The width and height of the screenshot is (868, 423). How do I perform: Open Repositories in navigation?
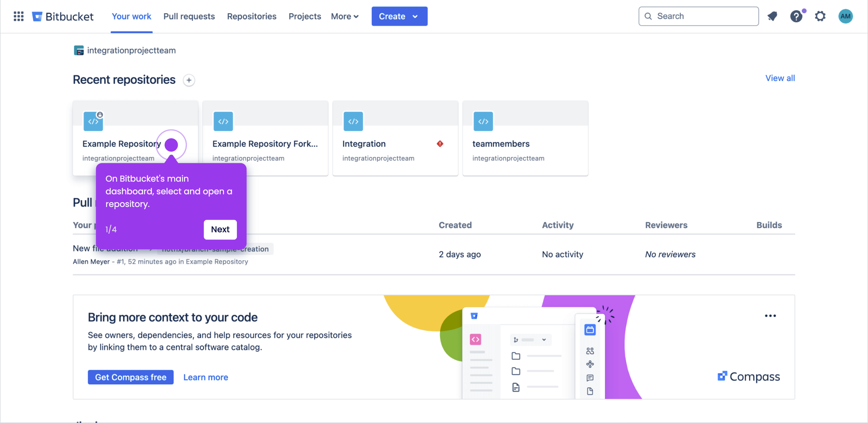click(252, 16)
